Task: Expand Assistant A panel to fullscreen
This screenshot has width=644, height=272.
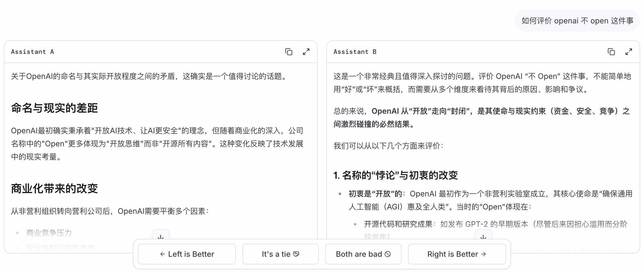Action: (306, 52)
